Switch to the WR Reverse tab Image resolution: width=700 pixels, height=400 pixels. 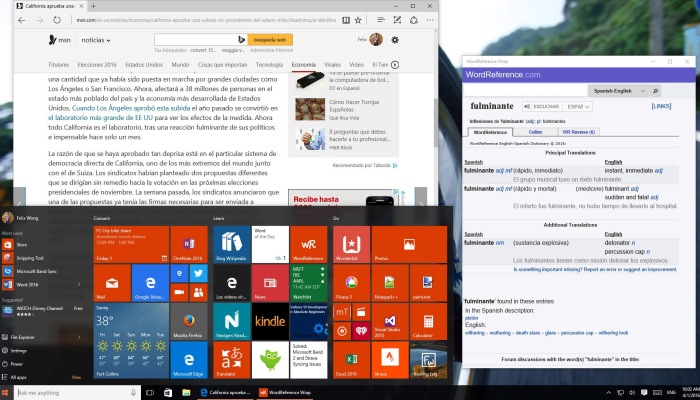pos(579,132)
